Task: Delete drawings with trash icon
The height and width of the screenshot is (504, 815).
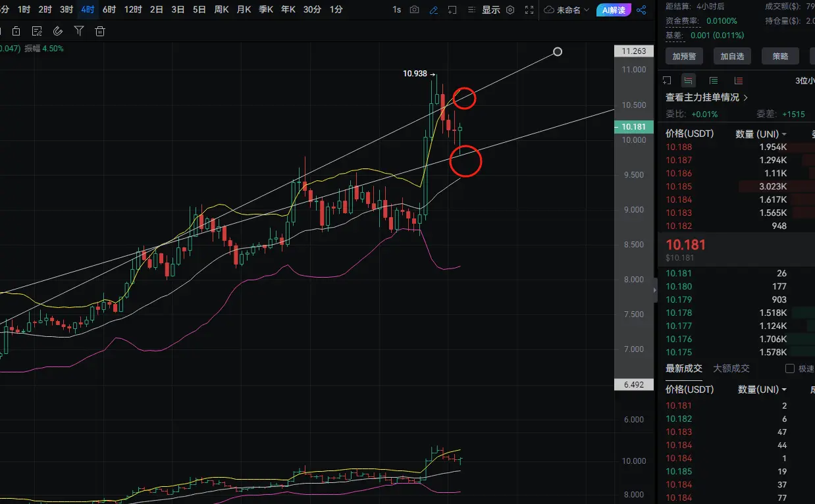Action: coord(100,31)
